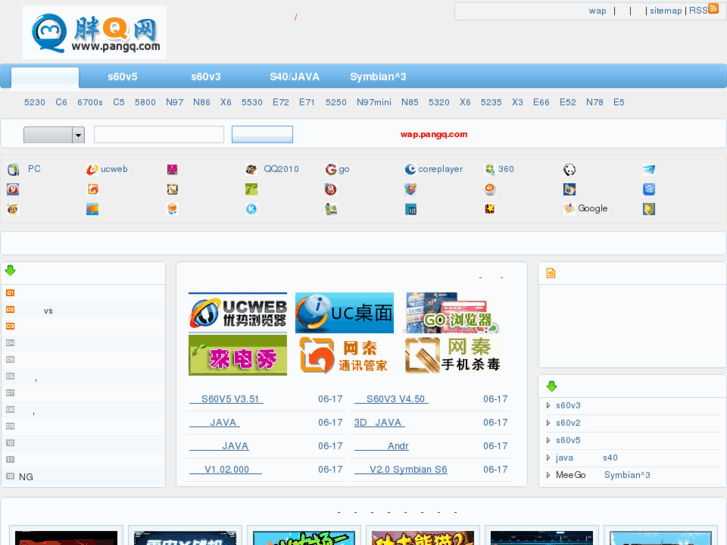This screenshot has height=545, width=727.
Task: Open the E5 phone model link
Action: (619, 103)
